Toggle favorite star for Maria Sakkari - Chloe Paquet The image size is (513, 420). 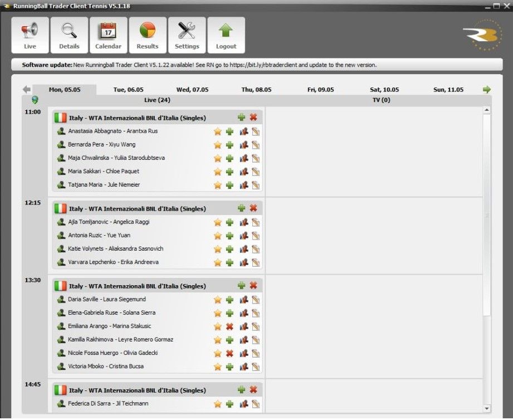click(x=218, y=172)
